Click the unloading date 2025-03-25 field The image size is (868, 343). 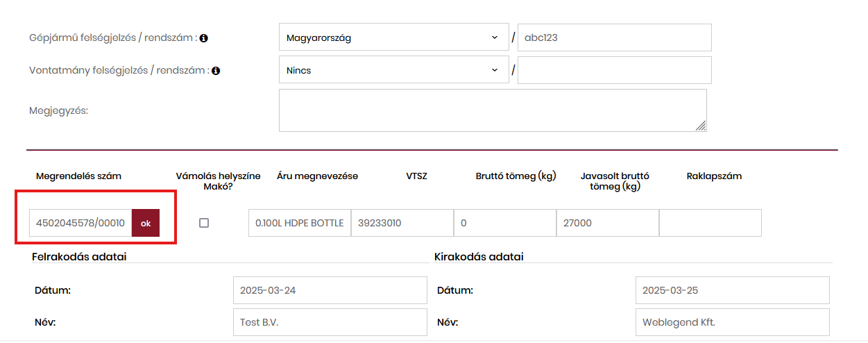732,290
